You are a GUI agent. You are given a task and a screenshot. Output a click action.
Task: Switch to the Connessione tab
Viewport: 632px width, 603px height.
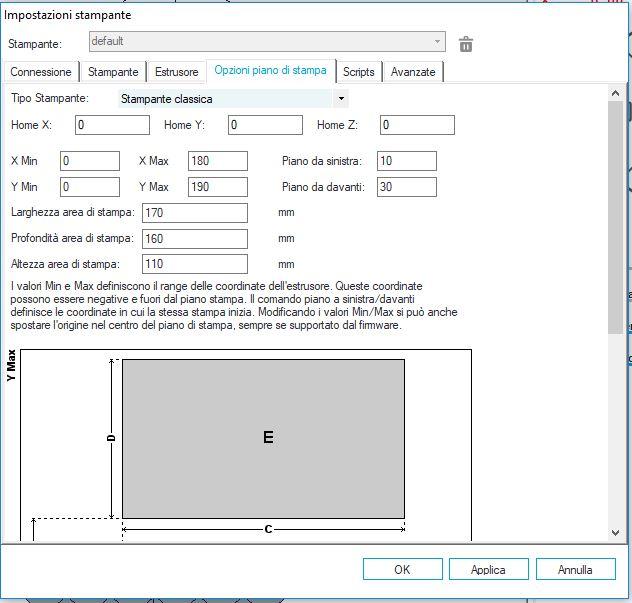(41, 72)
